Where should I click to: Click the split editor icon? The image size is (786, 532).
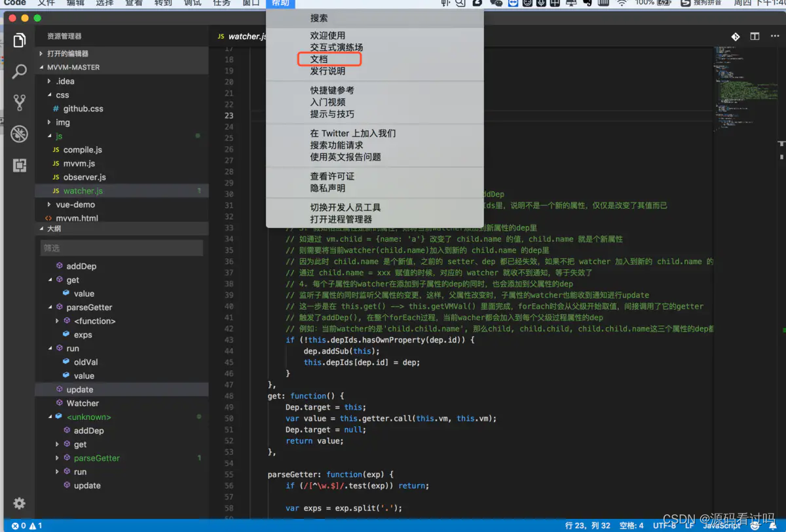point(755,37)
